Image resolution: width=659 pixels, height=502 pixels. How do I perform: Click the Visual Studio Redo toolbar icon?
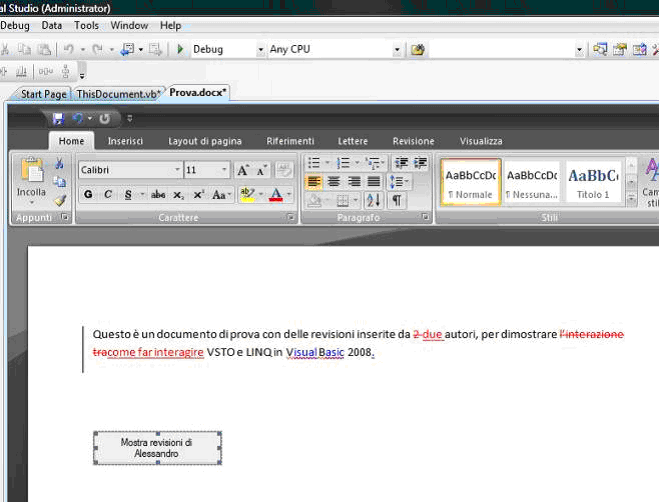[97, 49]
